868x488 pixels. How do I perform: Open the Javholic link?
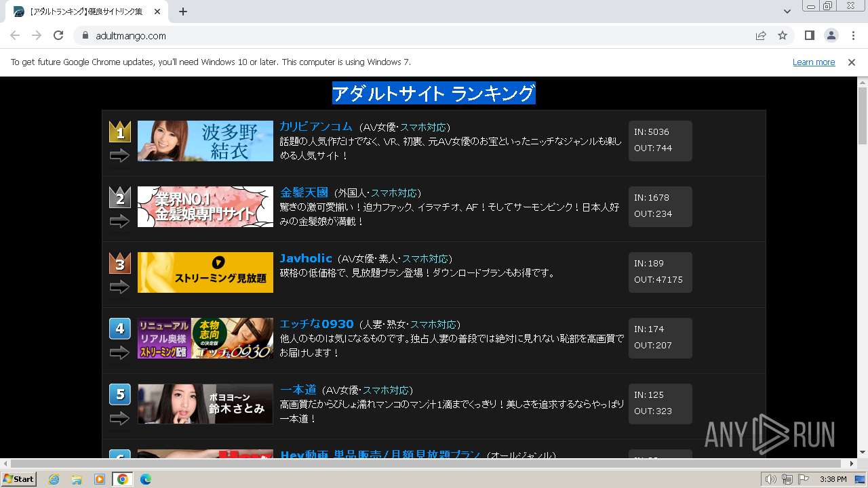(306, 258)
